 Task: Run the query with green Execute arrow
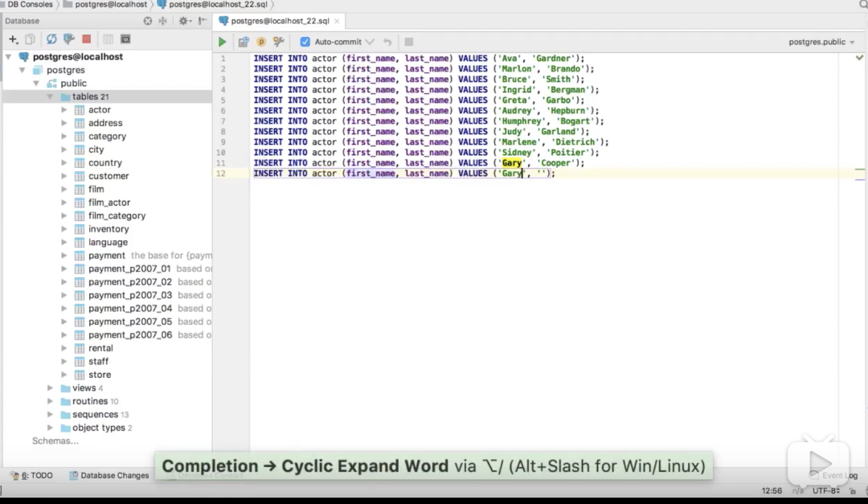point(222,42)
